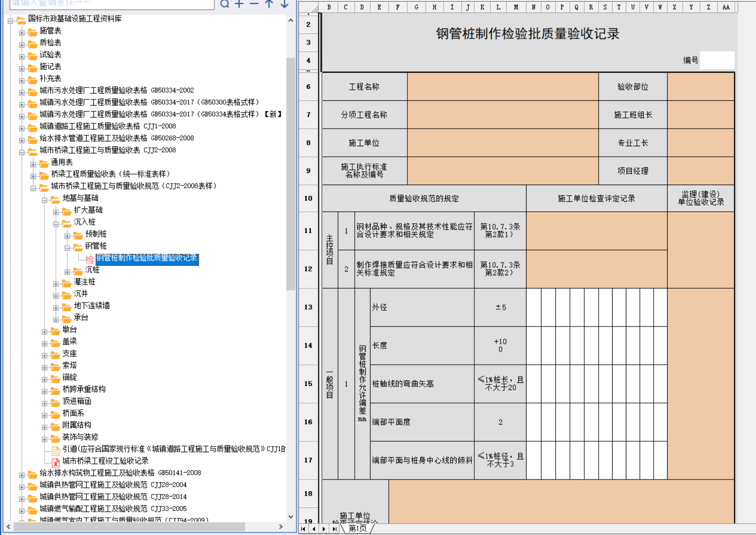Click folder icon of 地下连续墙
The image size is (756, 535).
pos(67,307)
